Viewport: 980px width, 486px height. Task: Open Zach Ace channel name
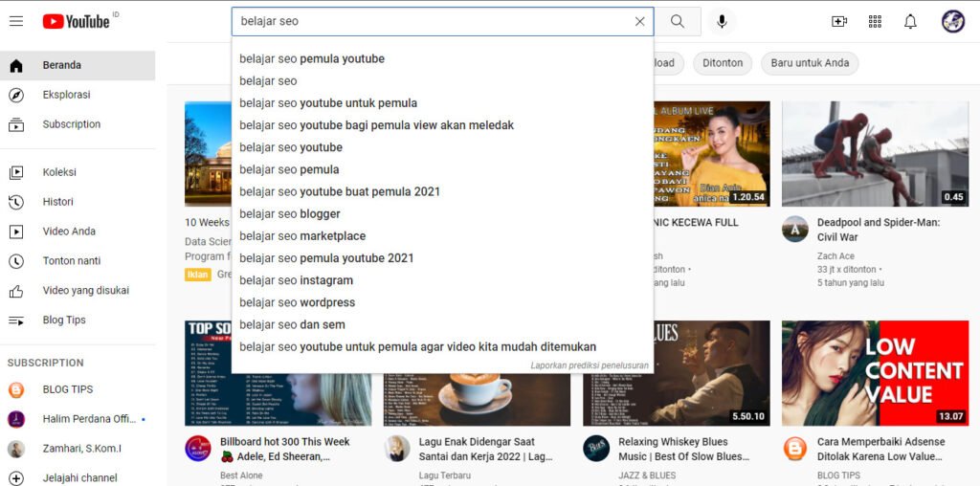[835, 256]
